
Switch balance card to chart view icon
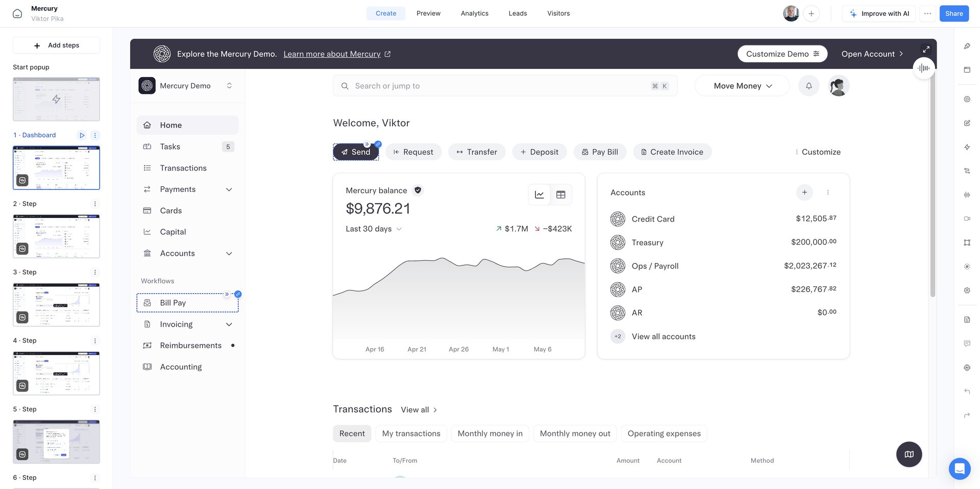(x=540, y=194)
